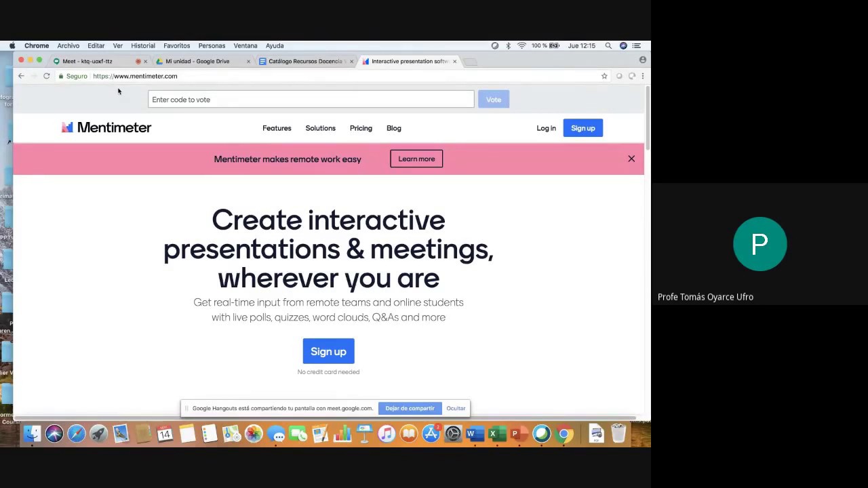Open iBooks app in the dock
The height and width of the screenshot is (488, 868).
pyautogui.click(x=408, y=433)
